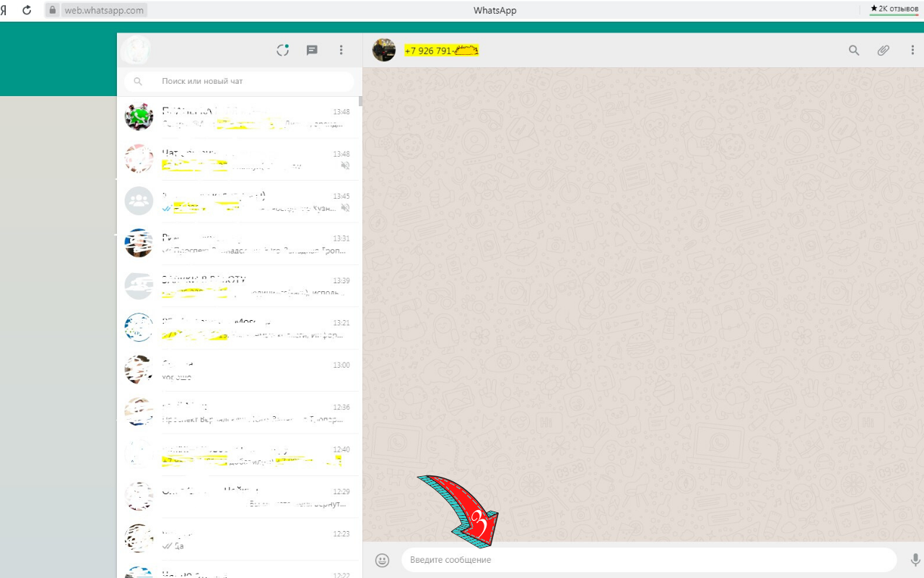The height and width of the screenshot is (578, 924).
Task: Click the grey group avatar of the 13:45 chat
Action: coord(139,201)
